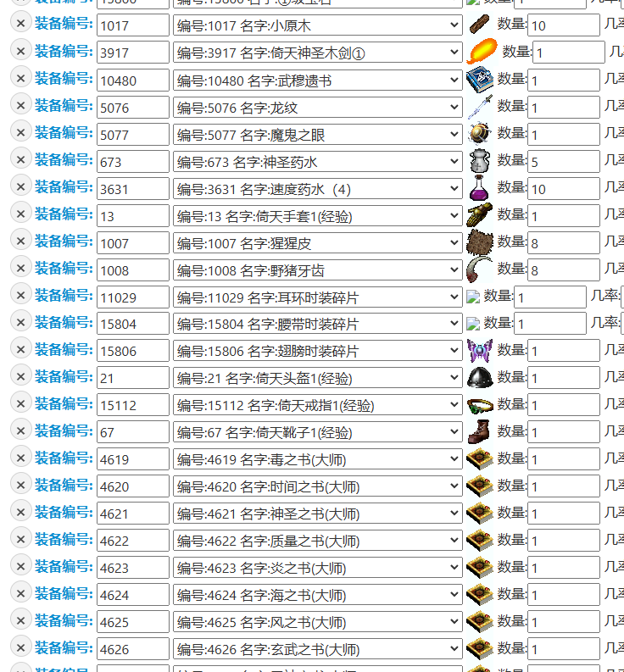
Task: Delete the 3631 速度药水 row
Action: (x=20, y=186)
